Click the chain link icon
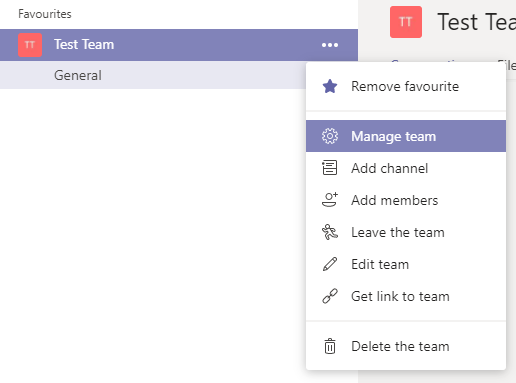This screenshot has width=516, height=383. 330,296
